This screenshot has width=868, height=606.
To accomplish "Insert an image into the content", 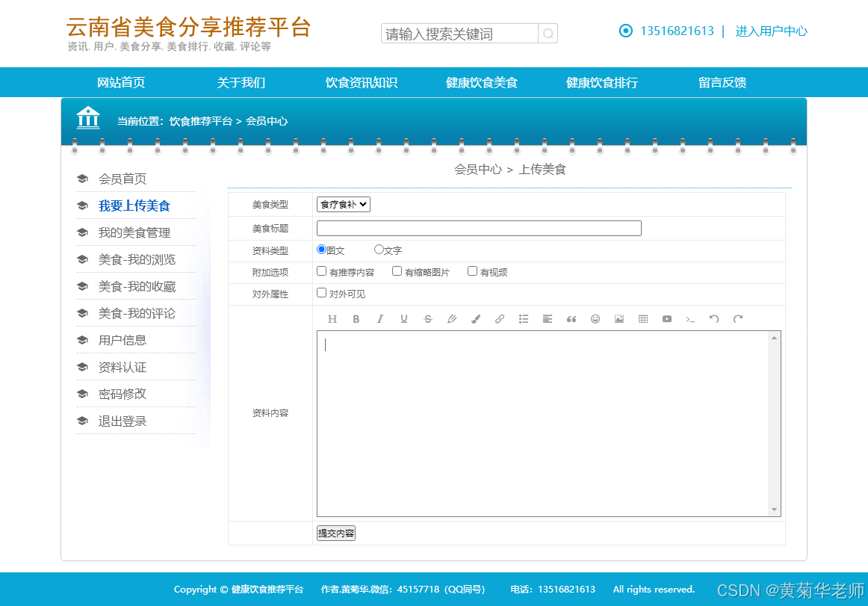I will point(619,319).
